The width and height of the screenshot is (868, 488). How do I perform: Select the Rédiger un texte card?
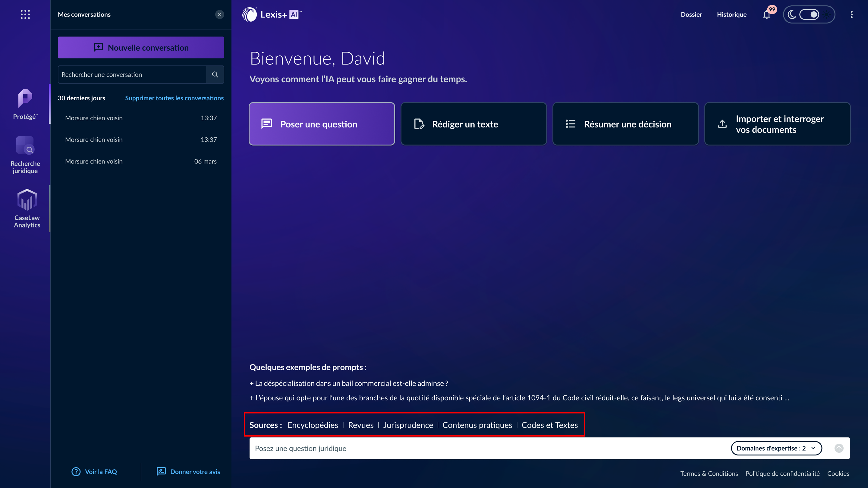pos(473,124)
